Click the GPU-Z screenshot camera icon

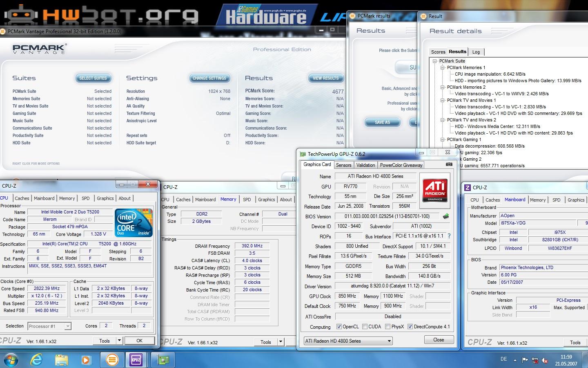click(x=449, y=164)
